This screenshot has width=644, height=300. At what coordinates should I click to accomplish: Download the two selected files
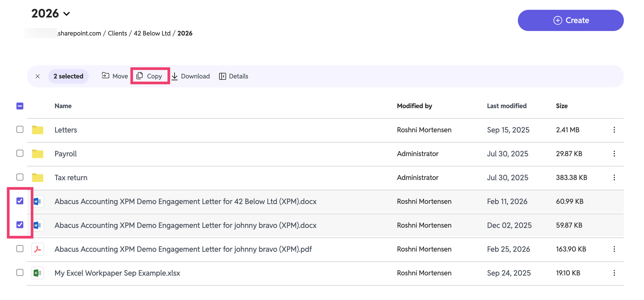click(191, 76)
